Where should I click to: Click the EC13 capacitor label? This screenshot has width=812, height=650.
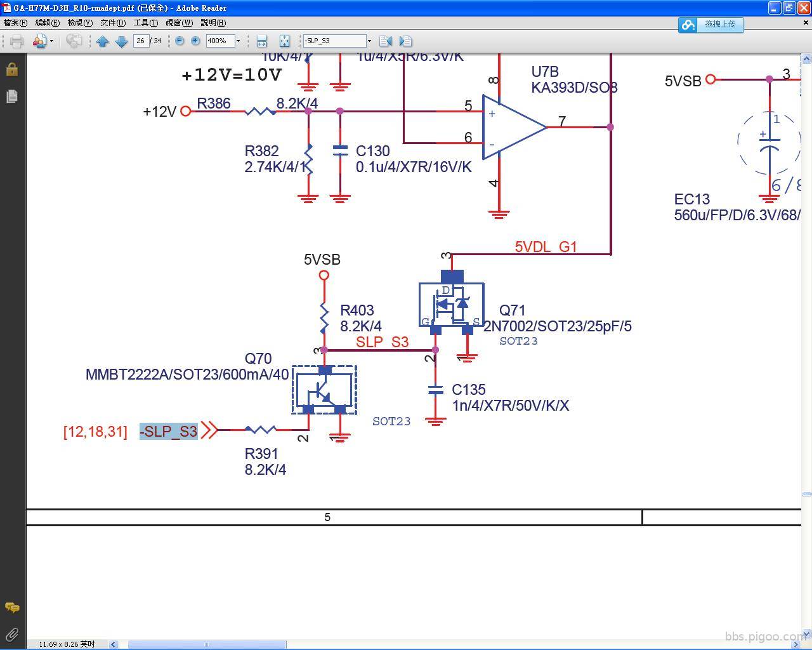(x=692, y=199)
